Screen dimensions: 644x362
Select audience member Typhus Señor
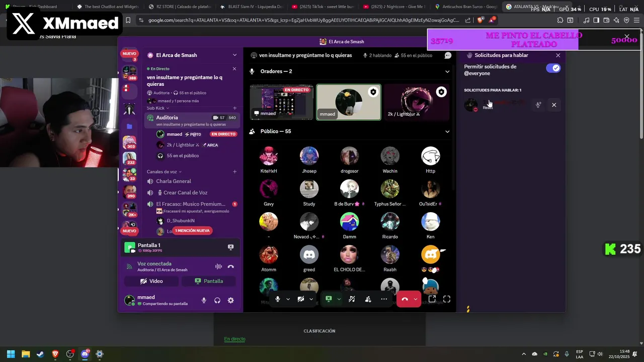(x=390, y=193)
